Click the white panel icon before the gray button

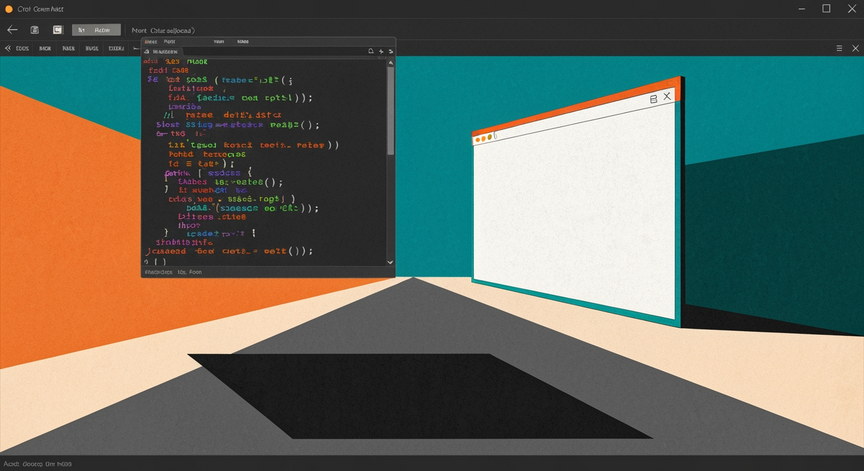point(58,30)
